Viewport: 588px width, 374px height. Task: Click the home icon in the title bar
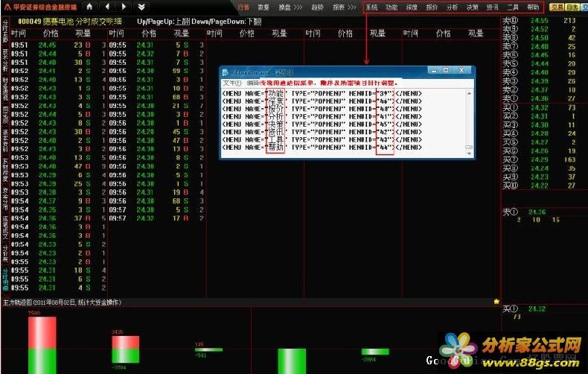[89, 7]
